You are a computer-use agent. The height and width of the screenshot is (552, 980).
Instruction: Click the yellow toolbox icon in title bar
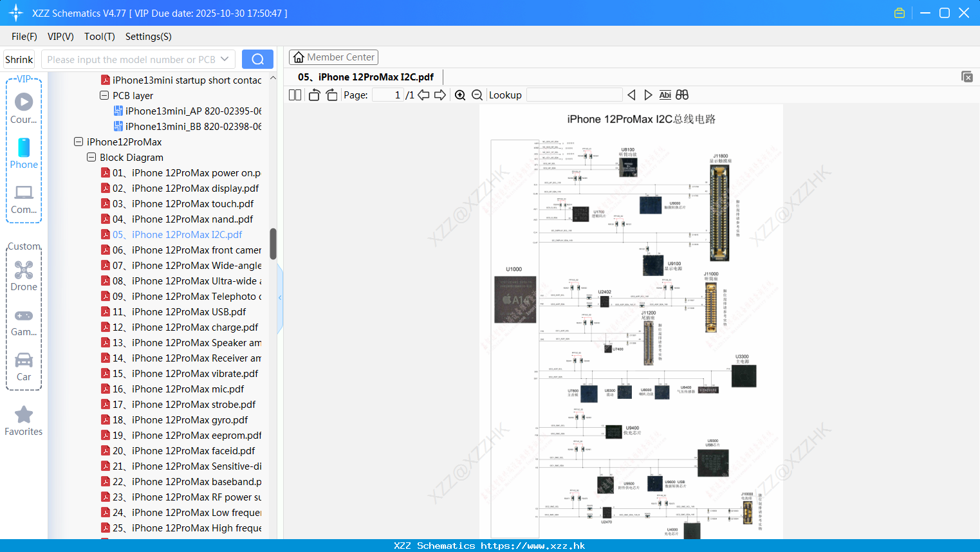[900, 13]
